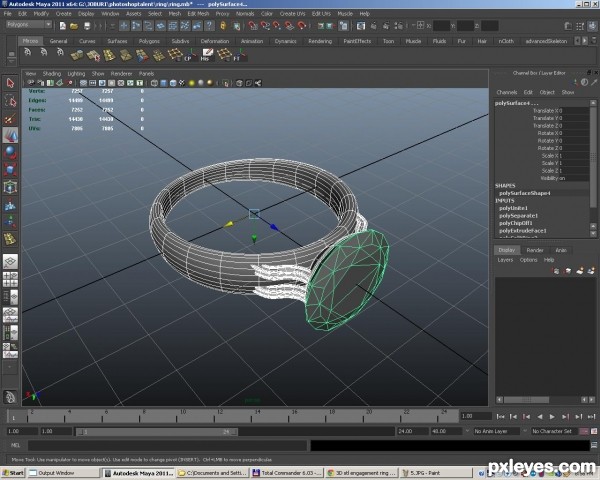Toggle textured display checker icon

coord(182,83)
